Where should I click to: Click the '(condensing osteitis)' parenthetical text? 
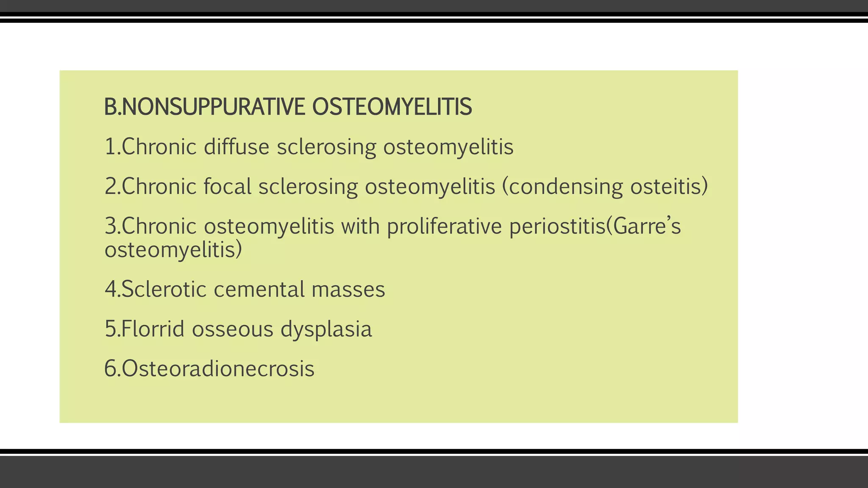pos(605,186)
